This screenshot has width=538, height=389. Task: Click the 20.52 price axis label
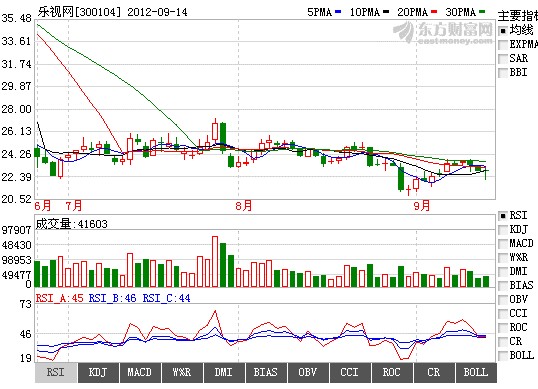click(16, 199)
